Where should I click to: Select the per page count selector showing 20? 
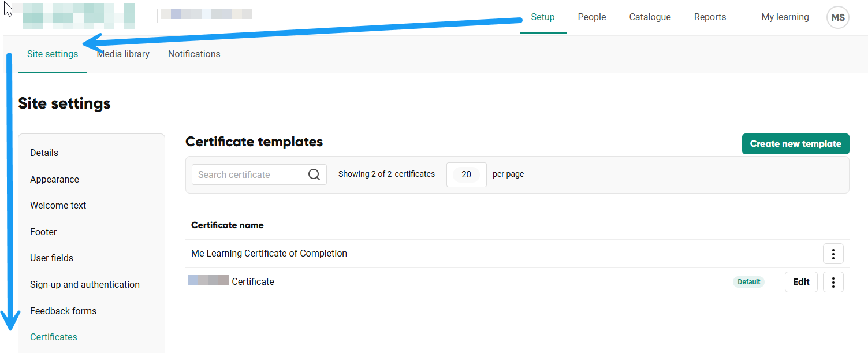tap(466, 174)
